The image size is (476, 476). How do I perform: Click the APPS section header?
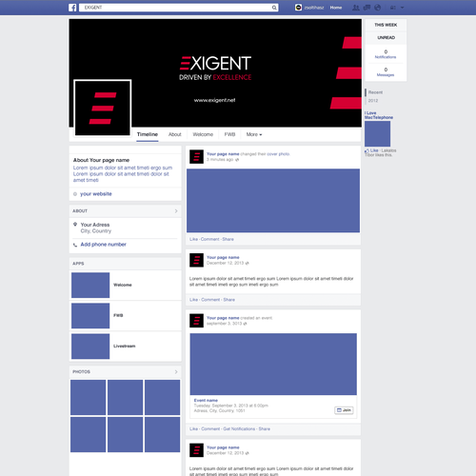click(x=125, y=264)
